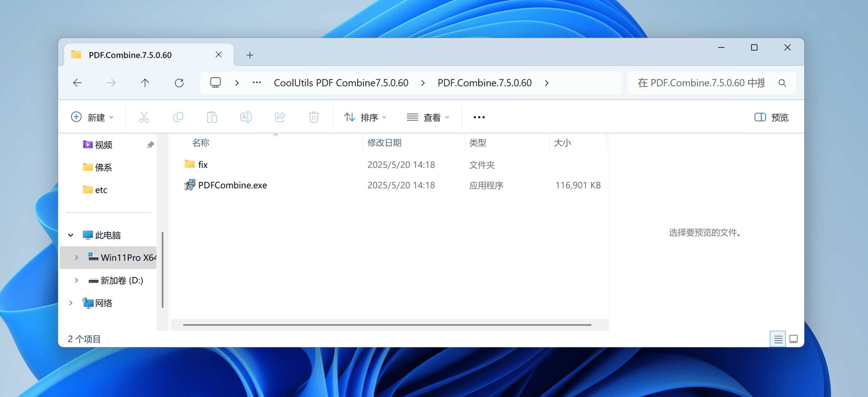
Task: Select the PDFCombine.exe file
Action: 232,185
